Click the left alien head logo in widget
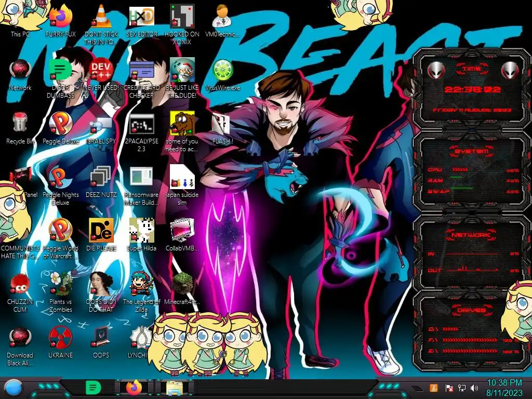 [436, 71]
